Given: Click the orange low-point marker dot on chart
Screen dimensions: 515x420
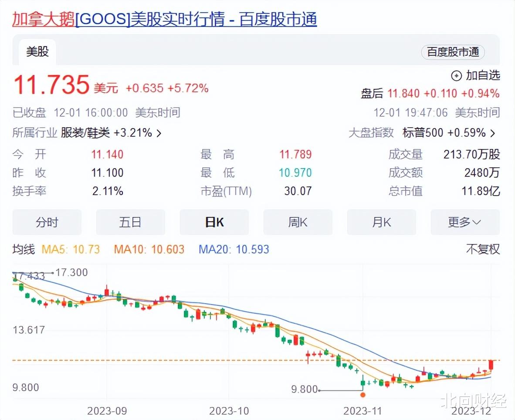Looking at the screenshot, I should coord(363,395).
